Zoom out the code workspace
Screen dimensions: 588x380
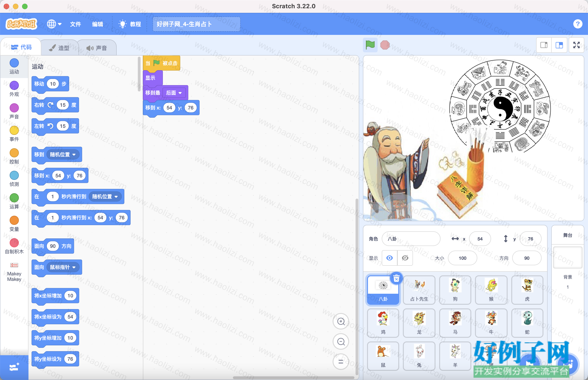click(341, 341)
